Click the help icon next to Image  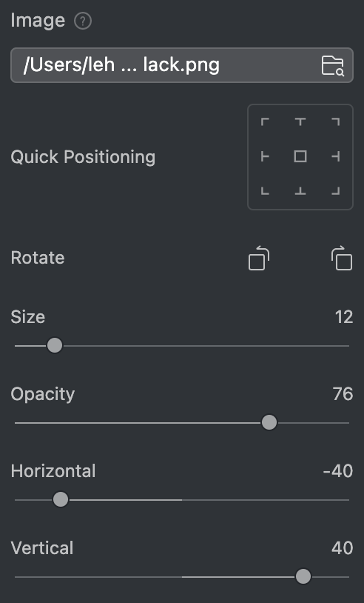click(83, 21)
